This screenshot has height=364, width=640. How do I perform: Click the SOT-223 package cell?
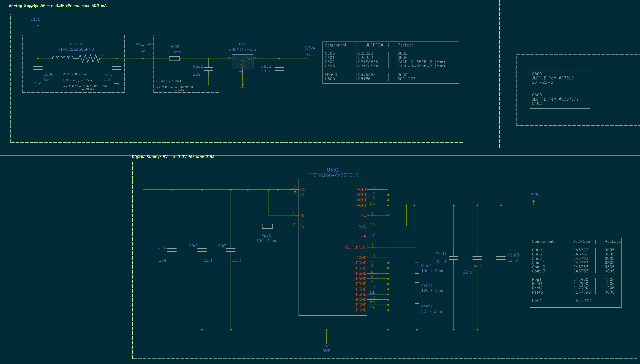click(406, 79)
